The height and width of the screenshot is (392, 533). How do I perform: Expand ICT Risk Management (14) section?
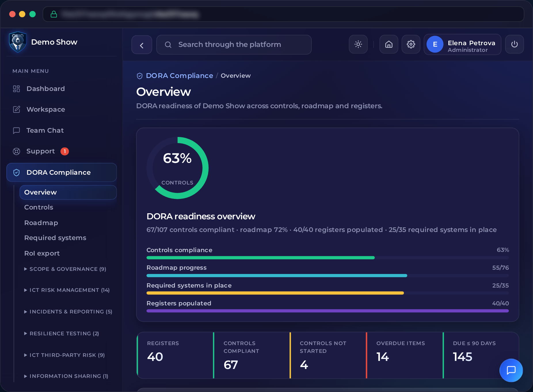67,290
